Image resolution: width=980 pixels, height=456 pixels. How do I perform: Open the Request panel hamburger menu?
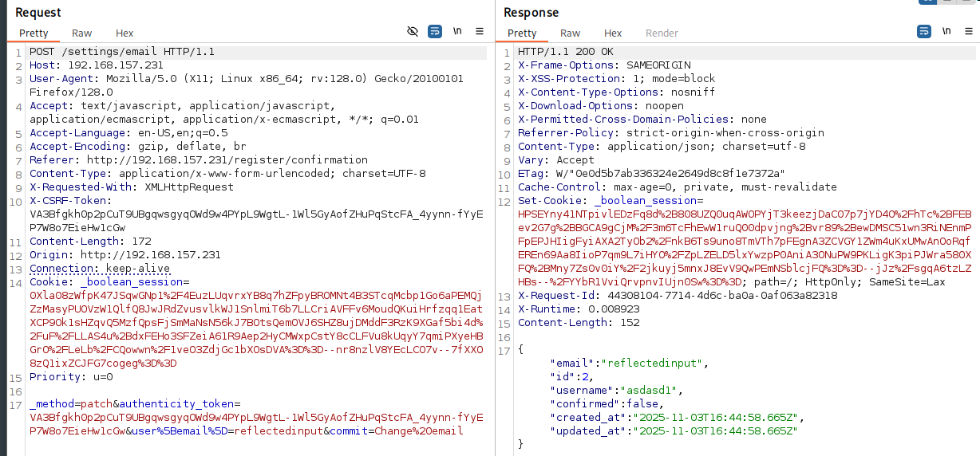click(480, 32)
